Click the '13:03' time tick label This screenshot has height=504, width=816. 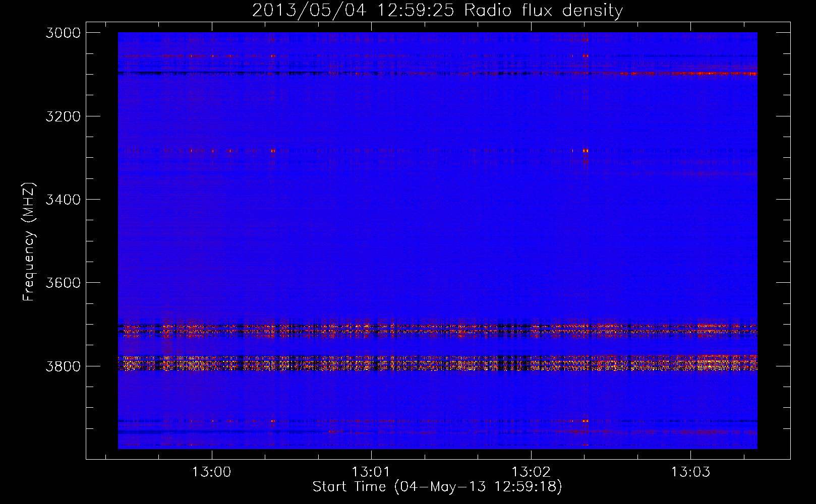tap(690, 472)
